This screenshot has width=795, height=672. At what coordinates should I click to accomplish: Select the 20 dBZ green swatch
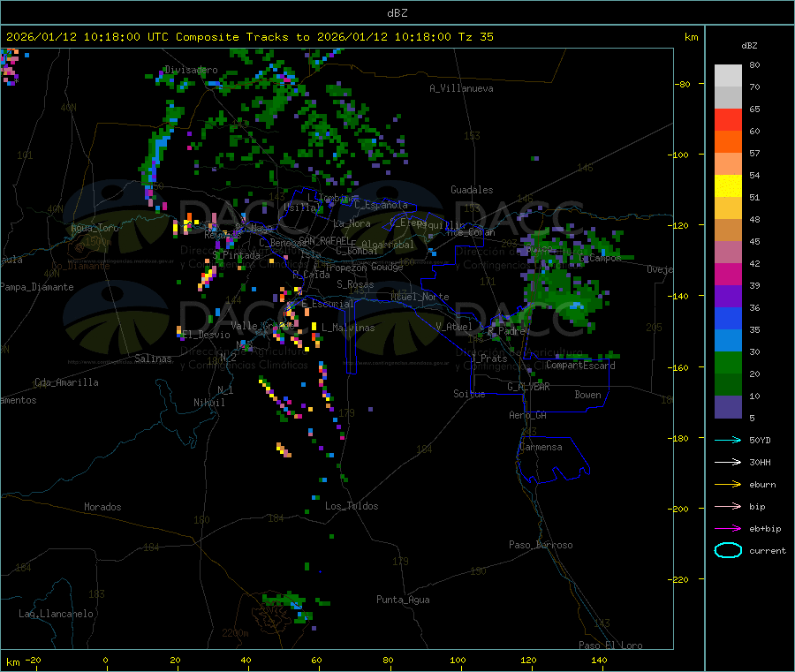pyautogui.click(x=728, y=363)
